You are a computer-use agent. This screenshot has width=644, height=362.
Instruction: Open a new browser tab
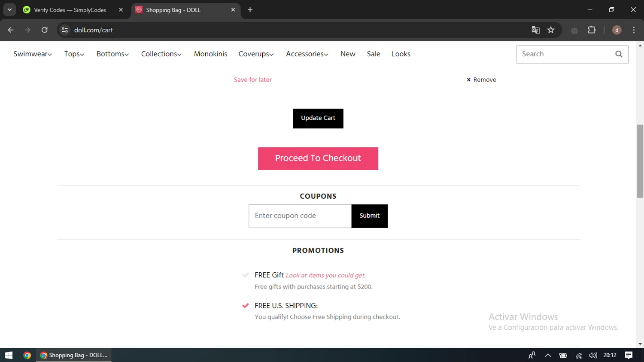(x=250, y=9)
